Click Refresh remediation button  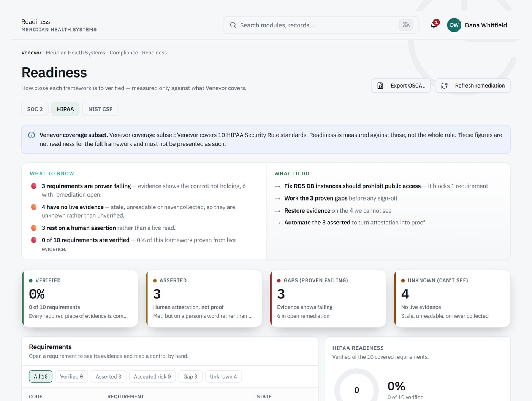pyautogui.click(x=473, y=86)
